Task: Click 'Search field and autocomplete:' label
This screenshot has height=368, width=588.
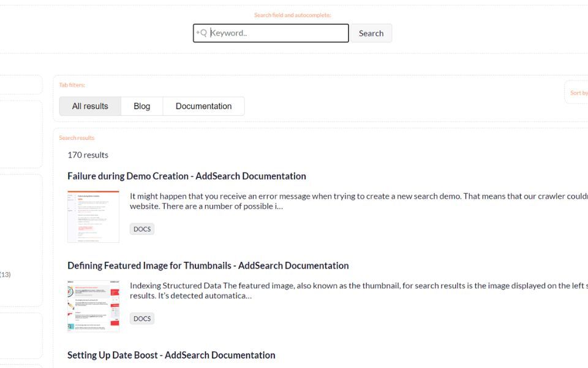Action: tap(293, 15)
